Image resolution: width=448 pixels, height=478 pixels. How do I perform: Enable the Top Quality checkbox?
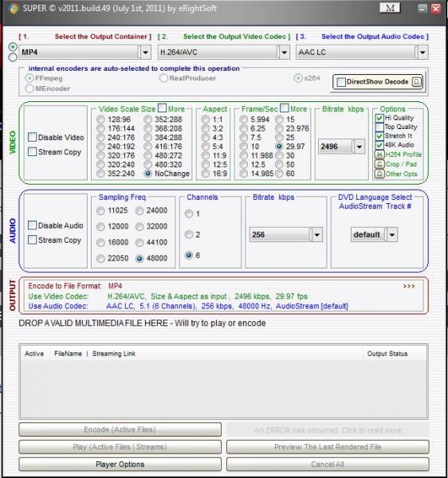point(379,127)
